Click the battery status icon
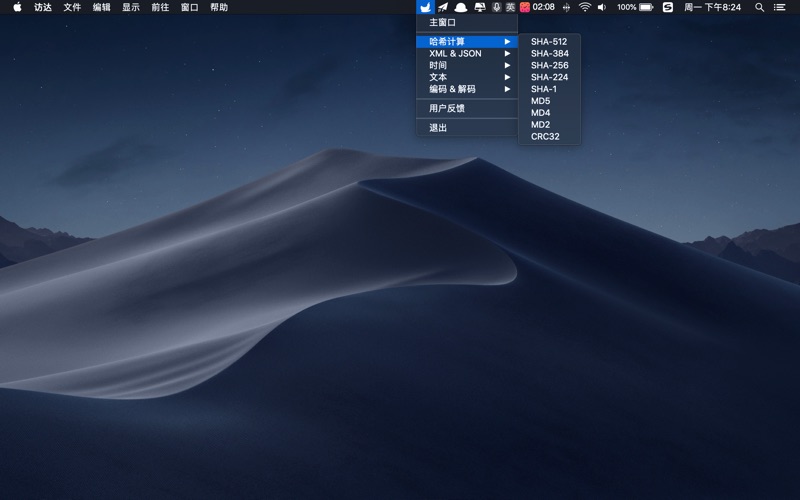 [x=646, y=7]
